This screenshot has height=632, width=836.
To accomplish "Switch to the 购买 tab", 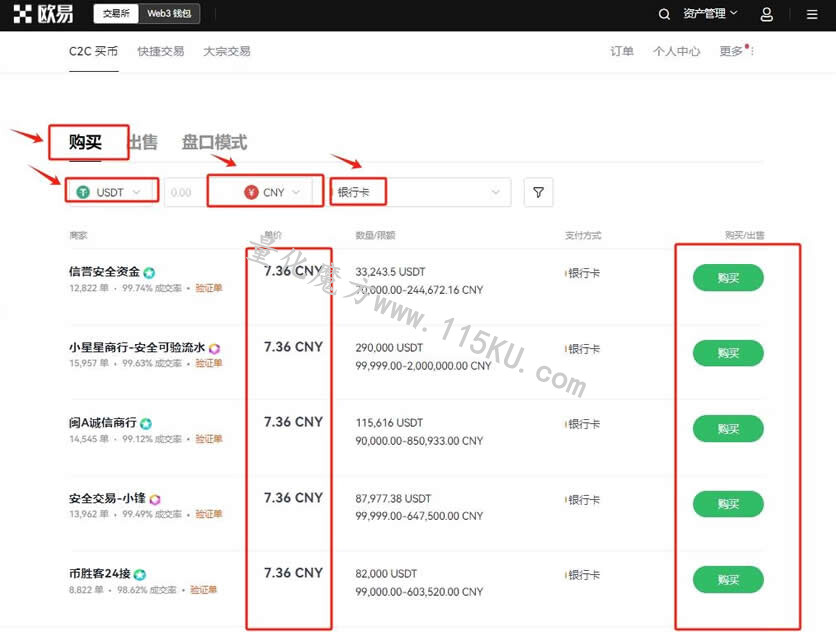I will click(x=85, y=142).
